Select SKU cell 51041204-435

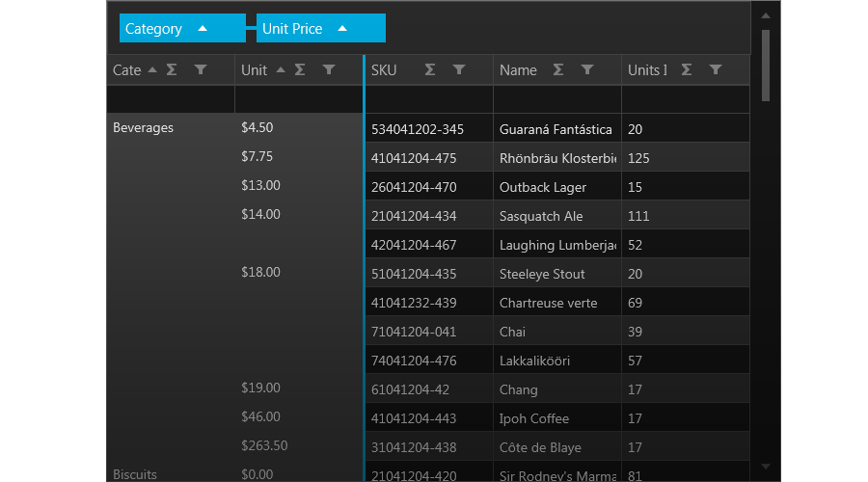tap(429, 274)
